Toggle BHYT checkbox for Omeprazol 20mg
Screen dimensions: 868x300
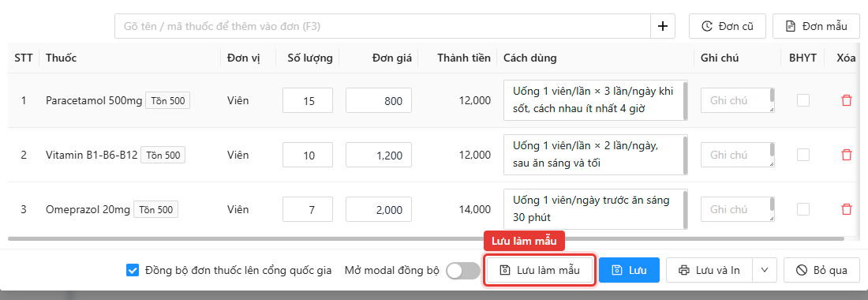pyautogui.click(x=803, y=208)
